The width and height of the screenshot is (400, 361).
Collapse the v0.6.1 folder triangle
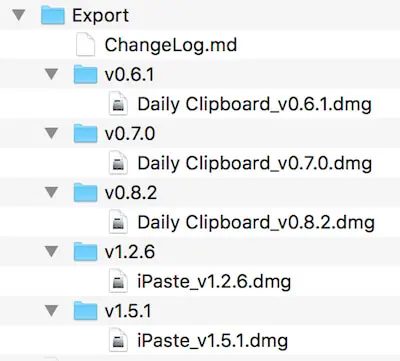[52, 74]
